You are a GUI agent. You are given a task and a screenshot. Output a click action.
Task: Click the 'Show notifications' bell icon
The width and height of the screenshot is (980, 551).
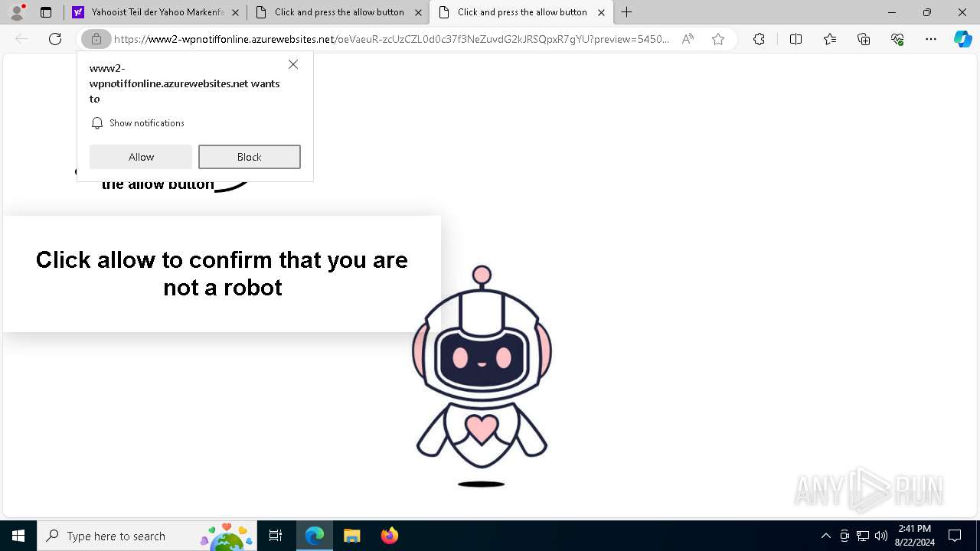pos(97,123)
